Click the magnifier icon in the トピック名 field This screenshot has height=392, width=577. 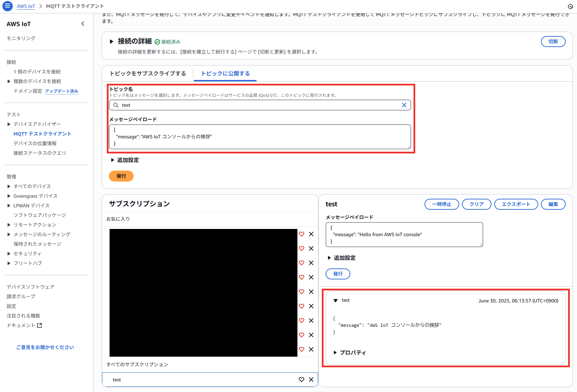point(116,105)
